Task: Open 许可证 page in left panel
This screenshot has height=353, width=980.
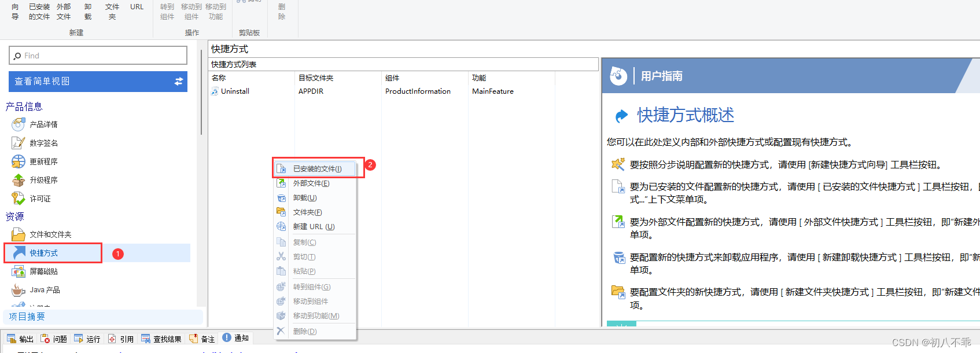Action: 40,198
